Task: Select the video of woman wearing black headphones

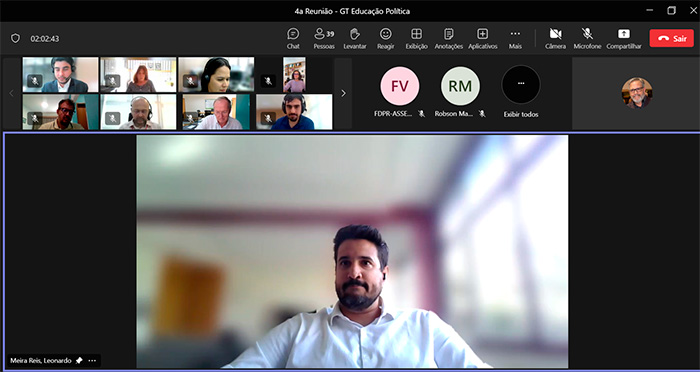Action: (216, 75)
